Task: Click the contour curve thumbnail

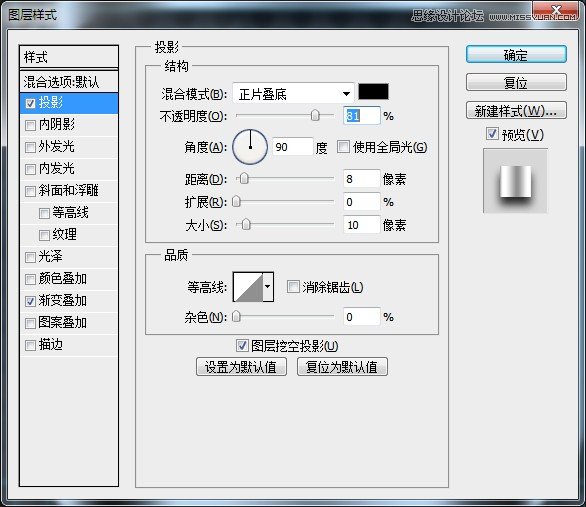Action: [x=248, y=287]
